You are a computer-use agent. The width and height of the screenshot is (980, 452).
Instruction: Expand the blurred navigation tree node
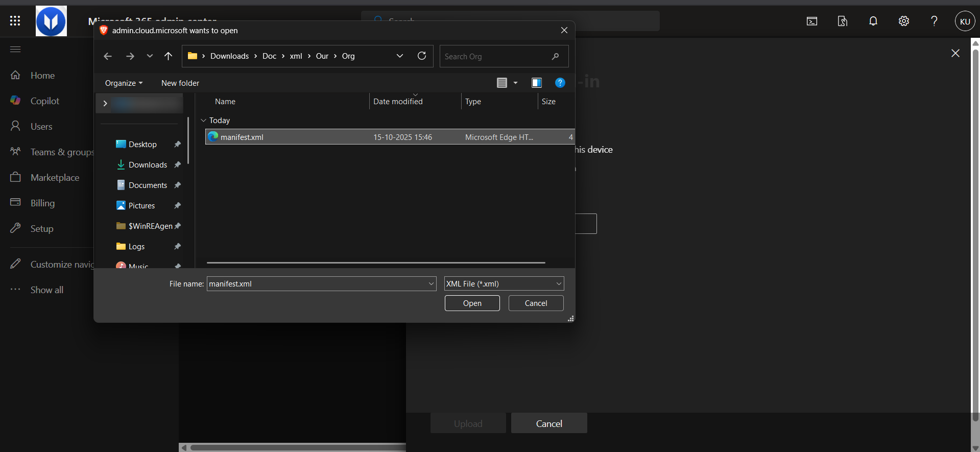click(105, 103)
